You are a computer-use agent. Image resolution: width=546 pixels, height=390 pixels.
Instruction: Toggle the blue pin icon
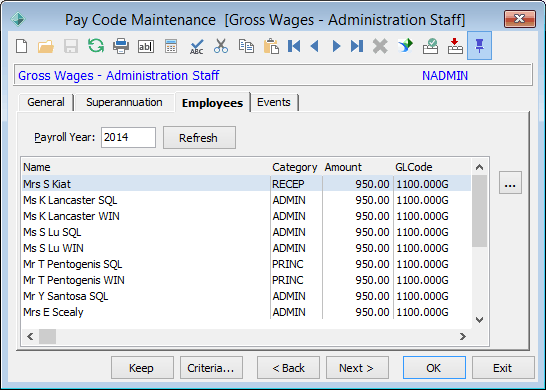(x=479, y=46)
